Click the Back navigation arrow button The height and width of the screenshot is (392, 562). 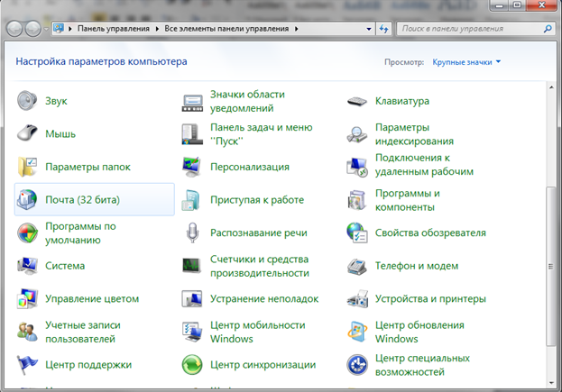click(16, 29)
